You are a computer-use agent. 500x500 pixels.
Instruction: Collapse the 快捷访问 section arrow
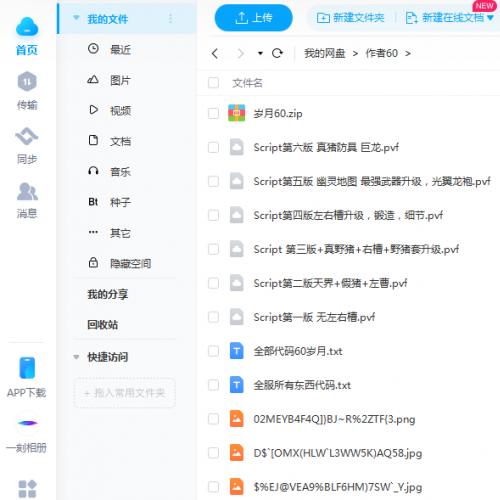(76, 357)
